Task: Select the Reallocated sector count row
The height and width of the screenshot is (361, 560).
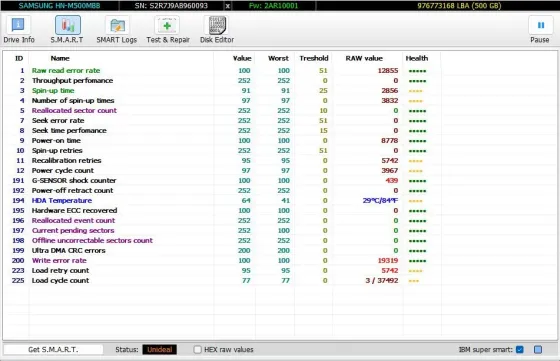Action: (221, 111)
